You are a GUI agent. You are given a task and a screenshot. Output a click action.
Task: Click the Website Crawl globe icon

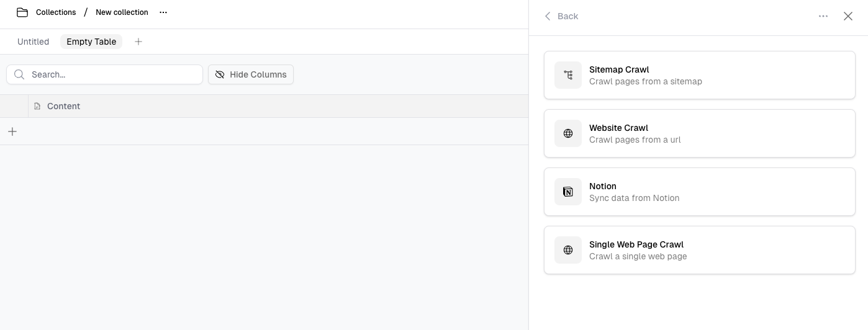click(x=568, y=133)
